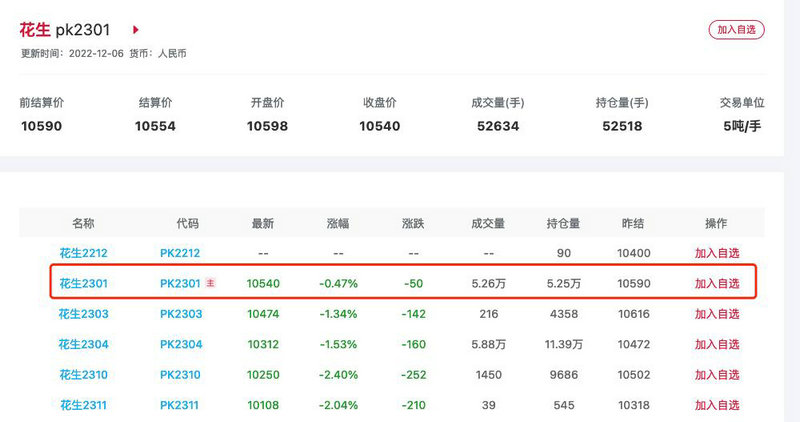
Task: Add 花生2311 row to watchlist via 加入自选
Action: click(x=717, y=405)
